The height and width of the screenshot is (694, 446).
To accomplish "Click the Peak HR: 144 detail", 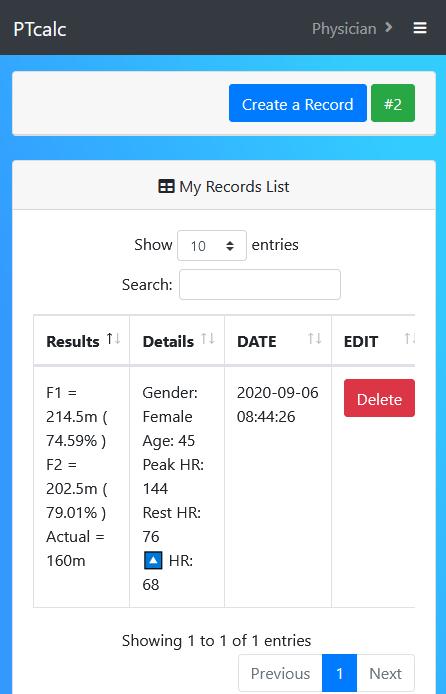I will [173, 477].
